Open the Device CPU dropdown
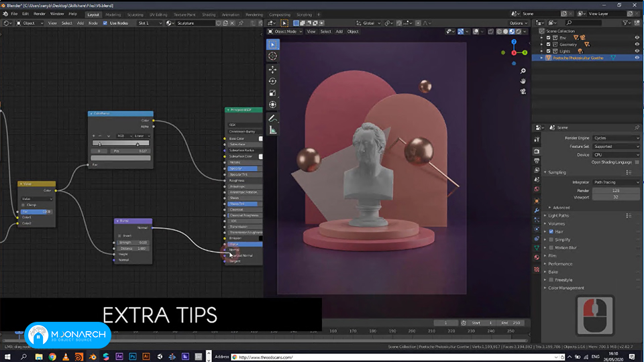 (616, 155)
